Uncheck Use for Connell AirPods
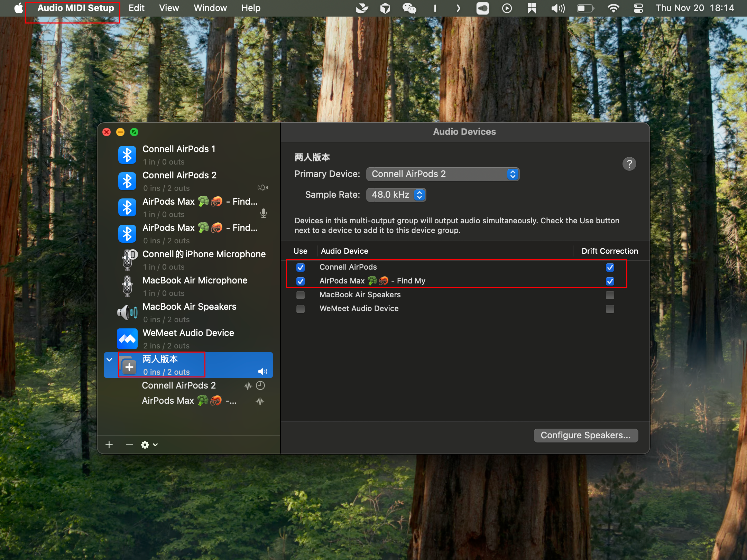Screen dimensions: 747x560 tap(301, 267)
